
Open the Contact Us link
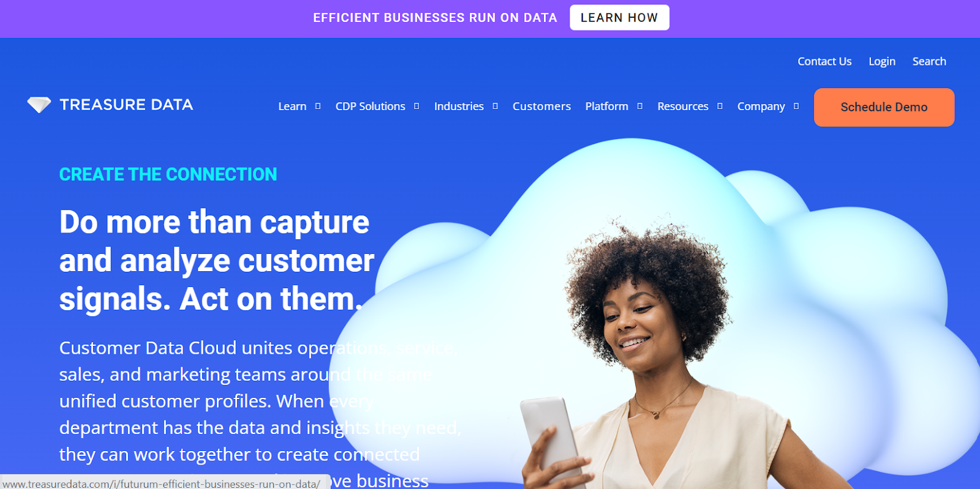[x=824, y=61]
